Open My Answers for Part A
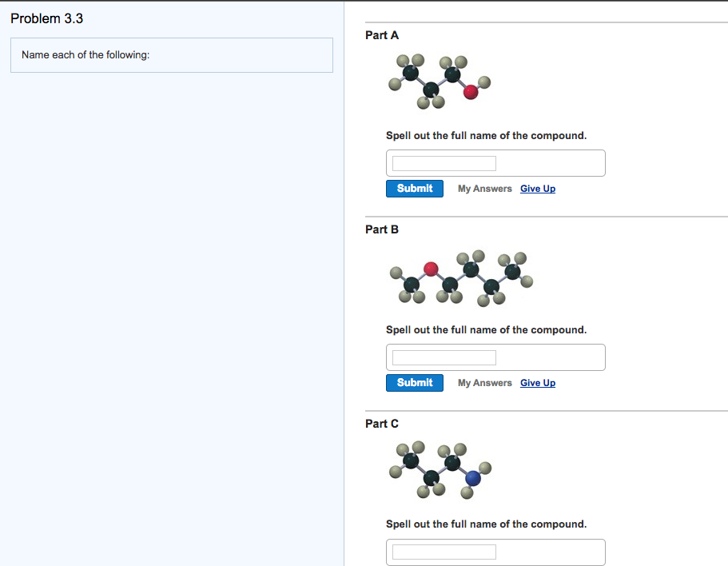This screenshot has width=728, height=566. click(x=484, y=188)
